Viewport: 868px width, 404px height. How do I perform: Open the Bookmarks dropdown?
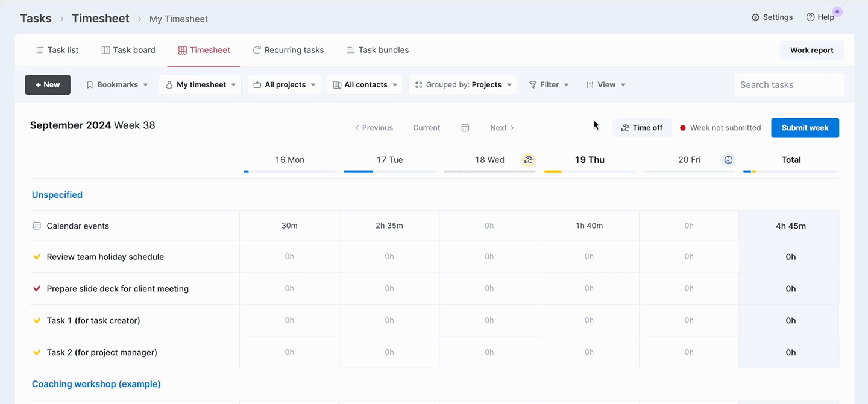(x=117, y=85)
